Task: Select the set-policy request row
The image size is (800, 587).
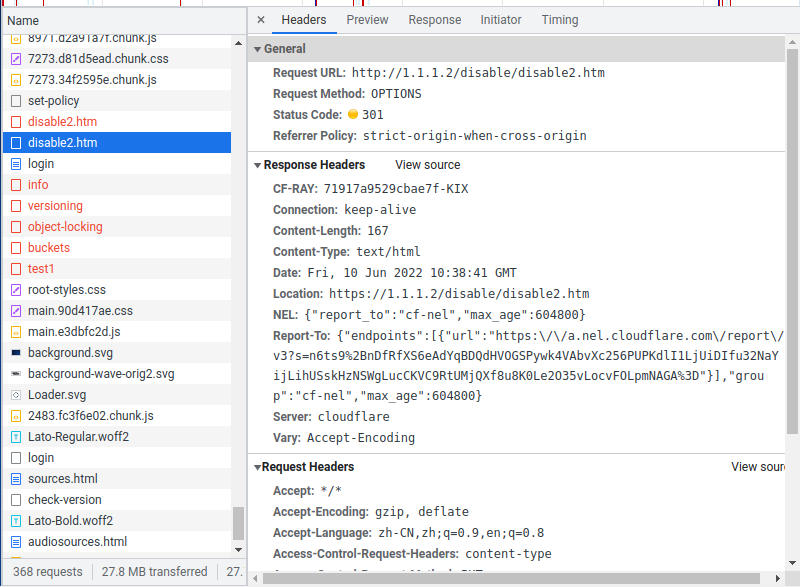Action: coord(117,101)
